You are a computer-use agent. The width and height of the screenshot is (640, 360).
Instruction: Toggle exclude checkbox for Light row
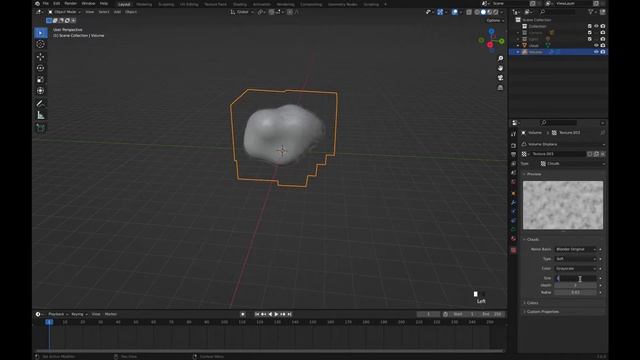pos(590,39)
